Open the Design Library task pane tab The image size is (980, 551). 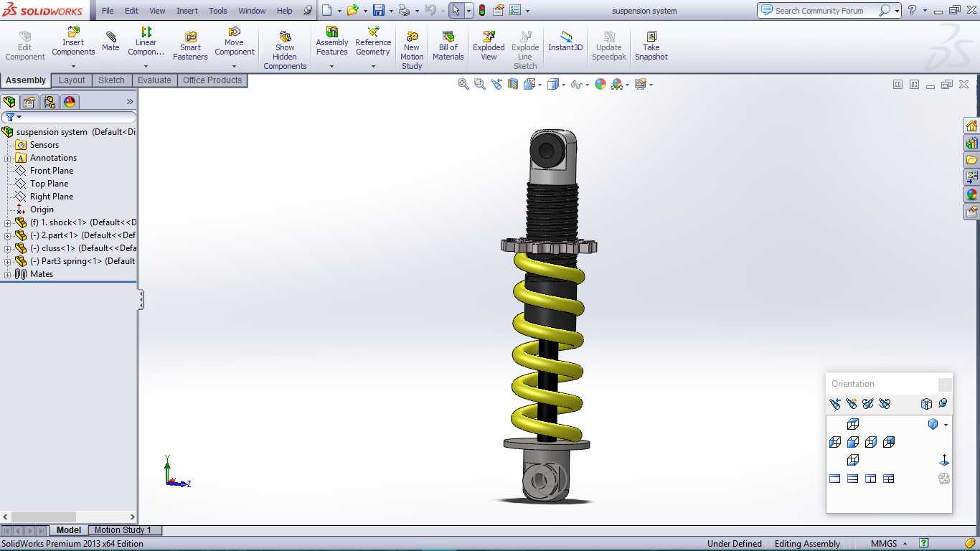pyautogui.click(x=971, y=143)
